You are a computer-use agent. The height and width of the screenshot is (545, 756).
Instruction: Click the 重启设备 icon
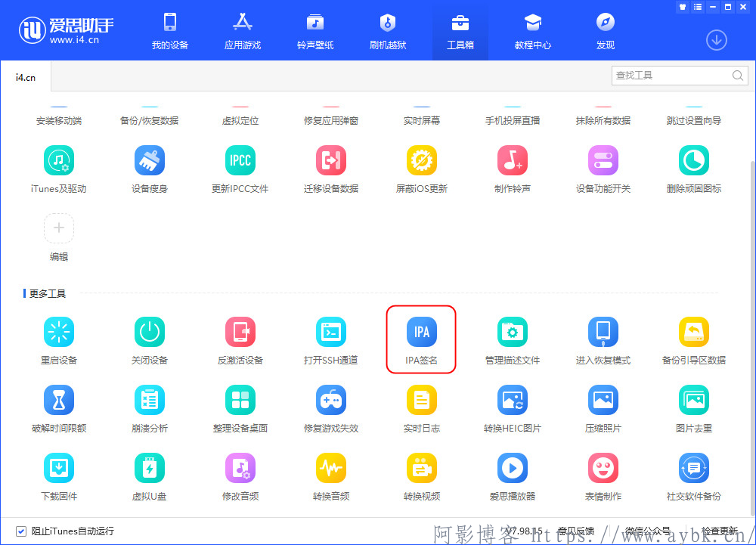(x=59, y=333)
